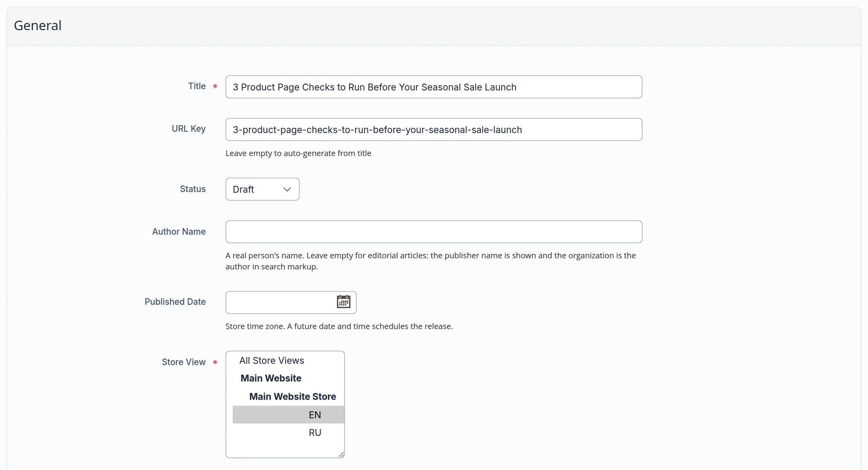Grab the Store View list resize handle

coord(341,455)
